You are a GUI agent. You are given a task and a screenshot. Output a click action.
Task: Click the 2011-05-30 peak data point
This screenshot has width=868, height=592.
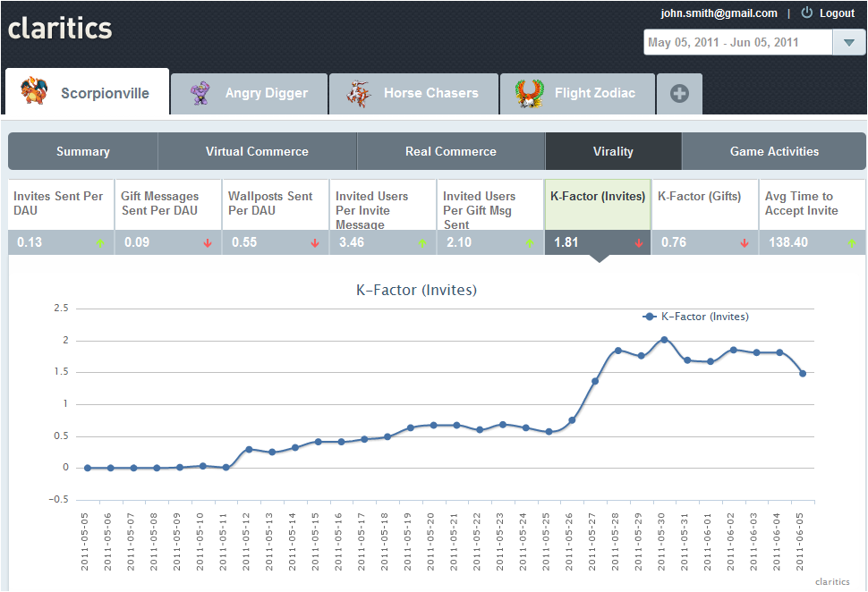(x=664, y=340)
